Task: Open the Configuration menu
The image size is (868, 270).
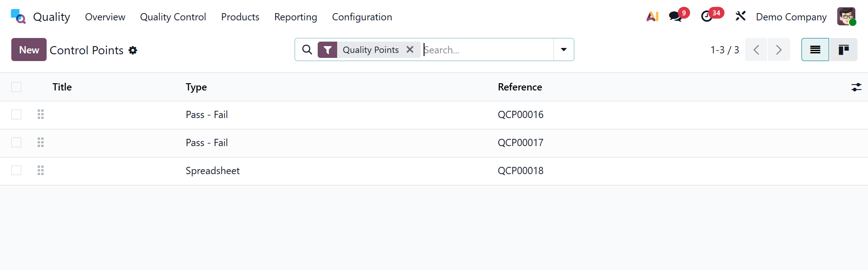Action: 362,17
